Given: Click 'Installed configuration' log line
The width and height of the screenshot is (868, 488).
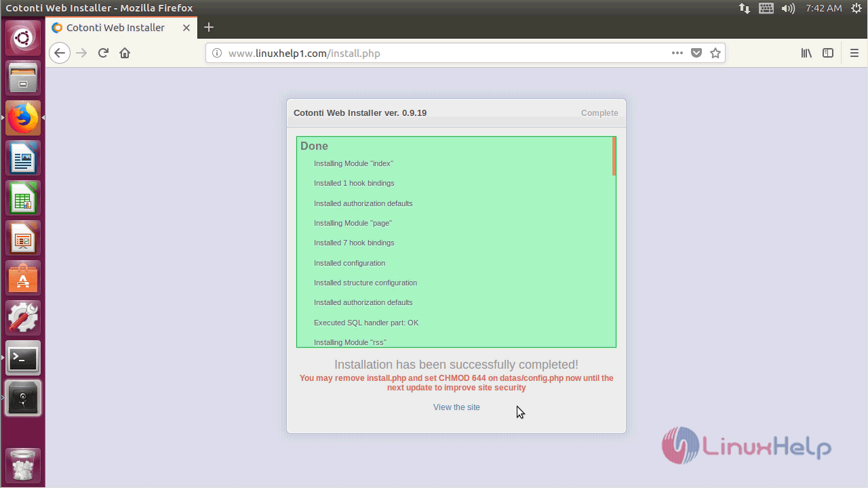Looking at the screenshot, I should point(349,263).
